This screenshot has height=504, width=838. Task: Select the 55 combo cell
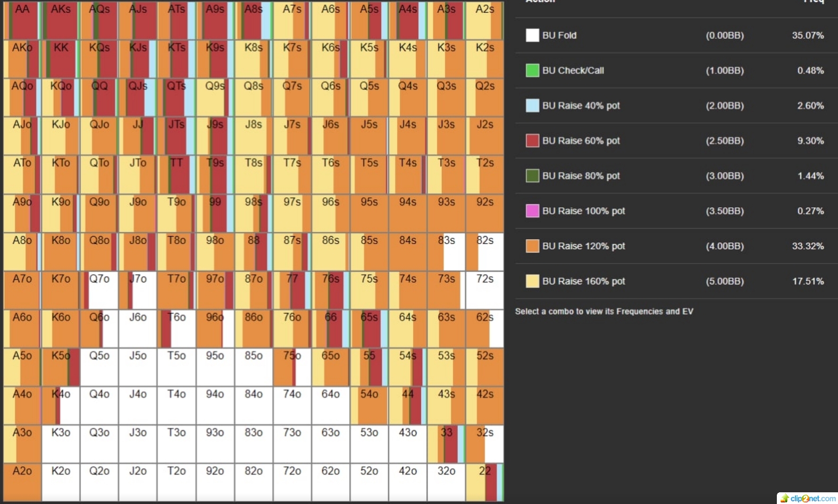369,367
